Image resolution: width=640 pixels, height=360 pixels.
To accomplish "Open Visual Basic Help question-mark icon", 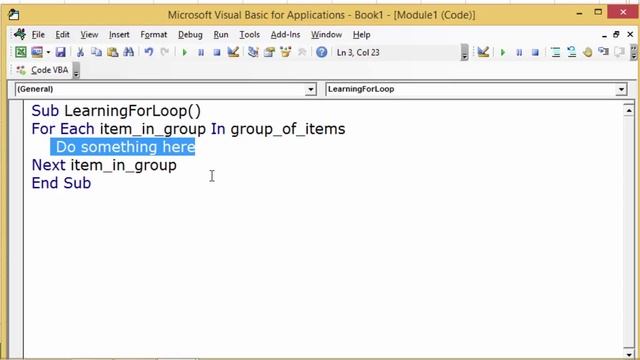I will point(322,52).
